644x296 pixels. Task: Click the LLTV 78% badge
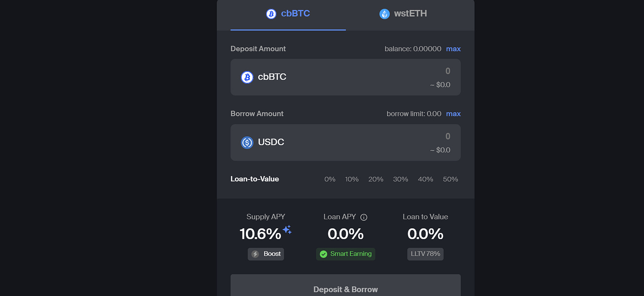tap(425, 254)
